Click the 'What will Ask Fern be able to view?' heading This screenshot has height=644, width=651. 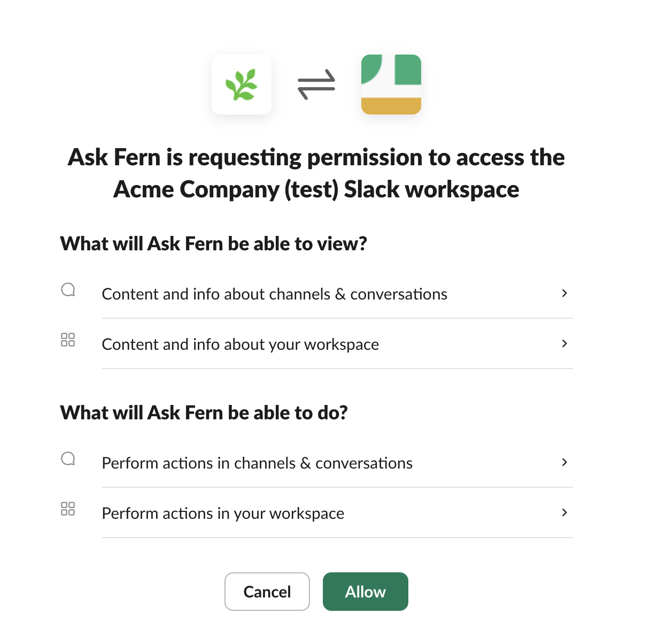pos(214,243)
